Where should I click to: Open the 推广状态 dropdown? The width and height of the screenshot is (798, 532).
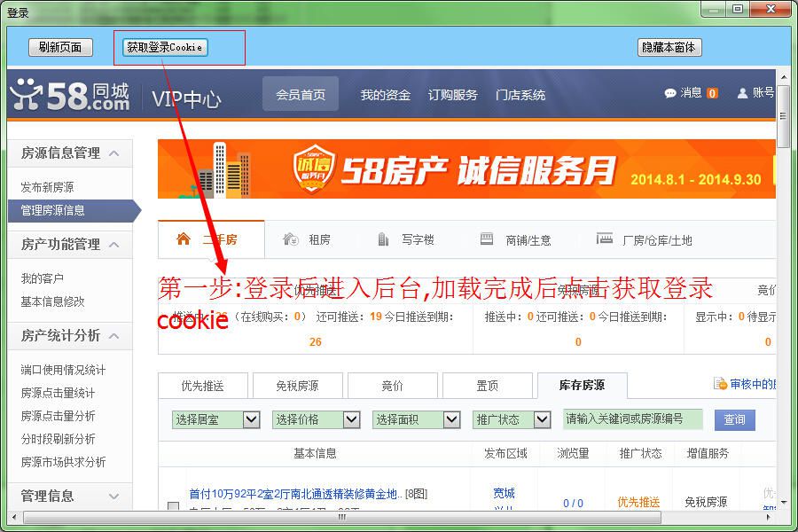[512, 419]
